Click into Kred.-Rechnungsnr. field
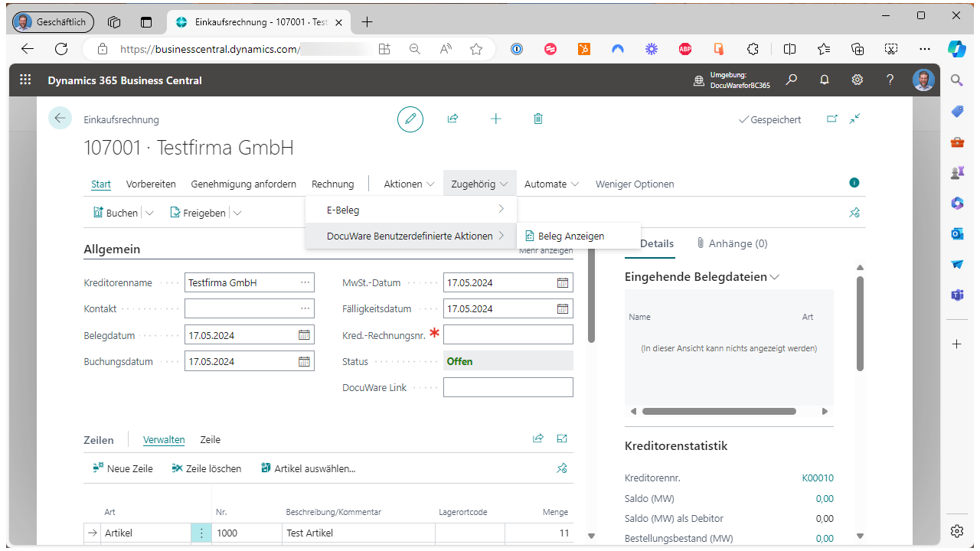The image size is (980, 551). (x=508, y=335)
